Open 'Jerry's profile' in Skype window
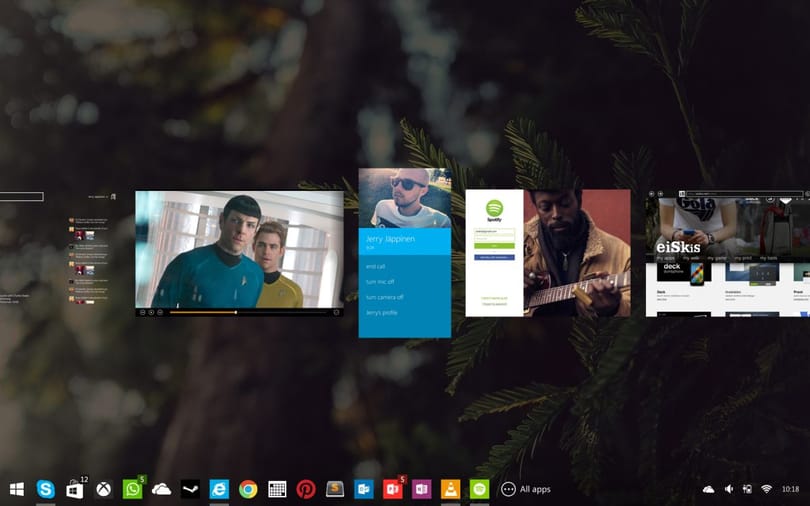 [382, 313]
